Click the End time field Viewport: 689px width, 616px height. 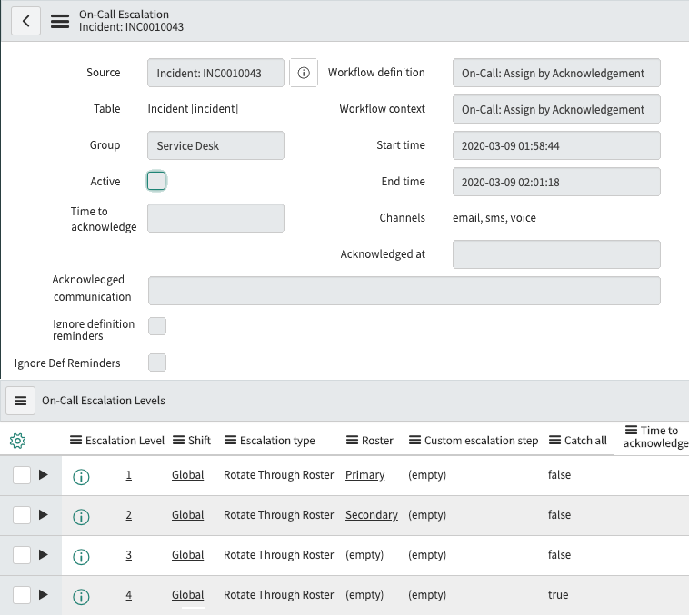tap(556, 182)
